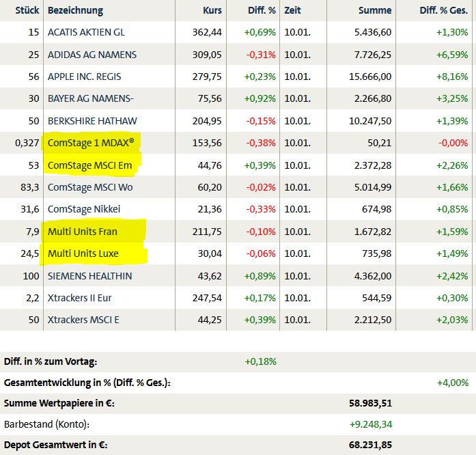Select the quantity 83,3 cell
Viewport: 476px width, 455px height.
[30, 187]
